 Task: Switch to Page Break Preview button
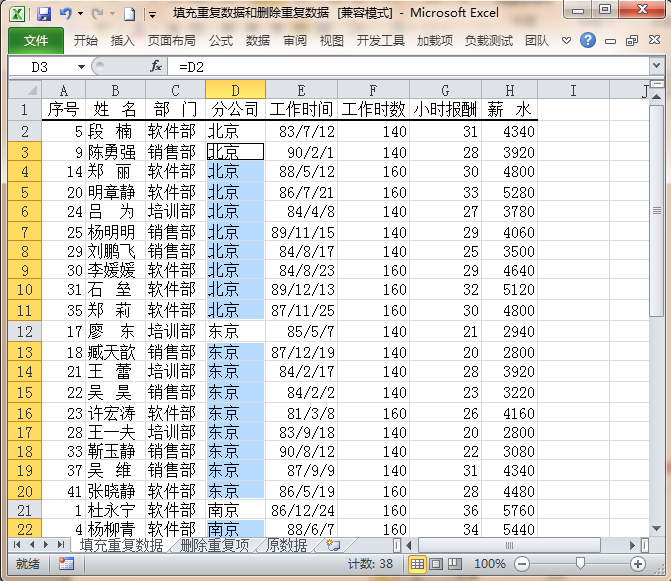pyautogui.click(x=454, y=564)
